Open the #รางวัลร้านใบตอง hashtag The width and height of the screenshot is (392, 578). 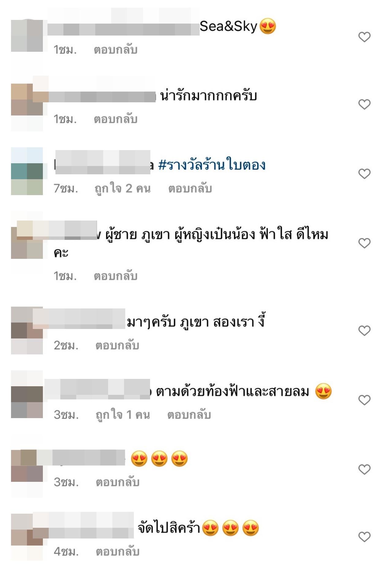tap(212, 165)
